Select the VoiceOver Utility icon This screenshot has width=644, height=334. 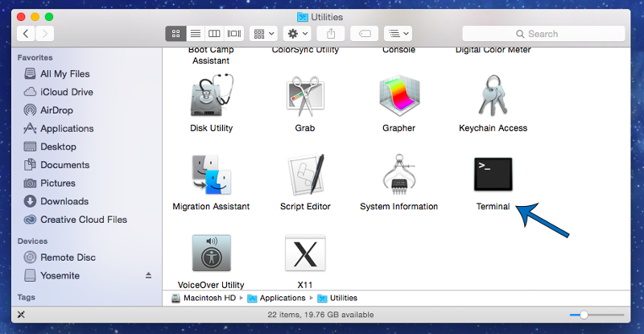tap(212, 253)
